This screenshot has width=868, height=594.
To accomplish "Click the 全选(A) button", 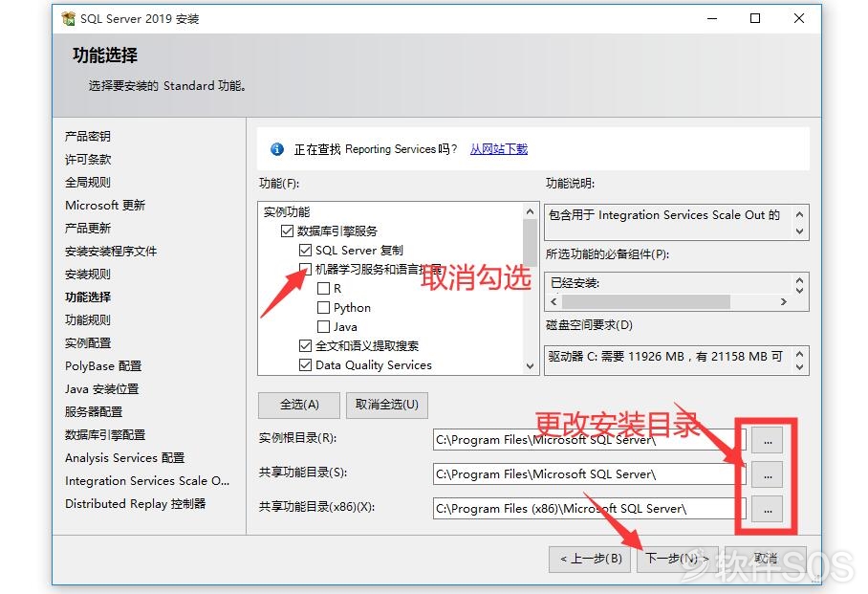I will tap(299, 405).
